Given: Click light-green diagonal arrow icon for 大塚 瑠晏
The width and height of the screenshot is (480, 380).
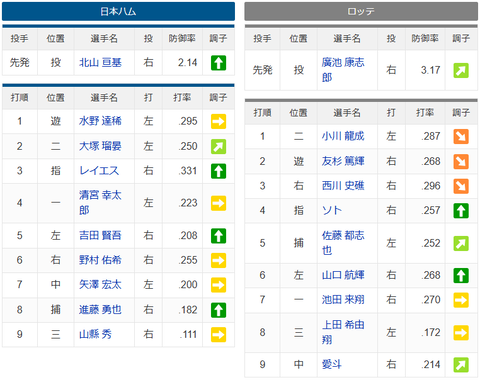Looking at the screenshot, I should pos(219,146).
